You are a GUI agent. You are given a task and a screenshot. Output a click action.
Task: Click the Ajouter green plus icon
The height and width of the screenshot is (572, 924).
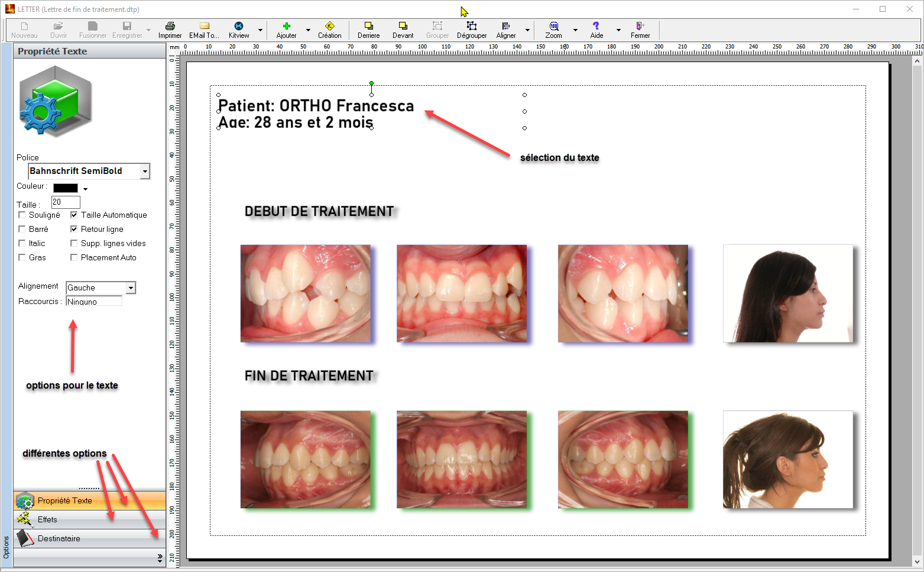tap(286, 26)
